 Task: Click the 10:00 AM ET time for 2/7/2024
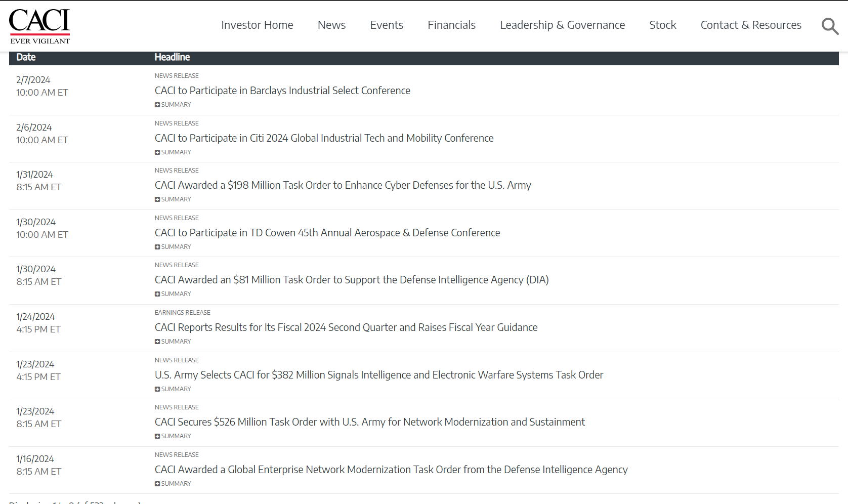click(42, 93)
